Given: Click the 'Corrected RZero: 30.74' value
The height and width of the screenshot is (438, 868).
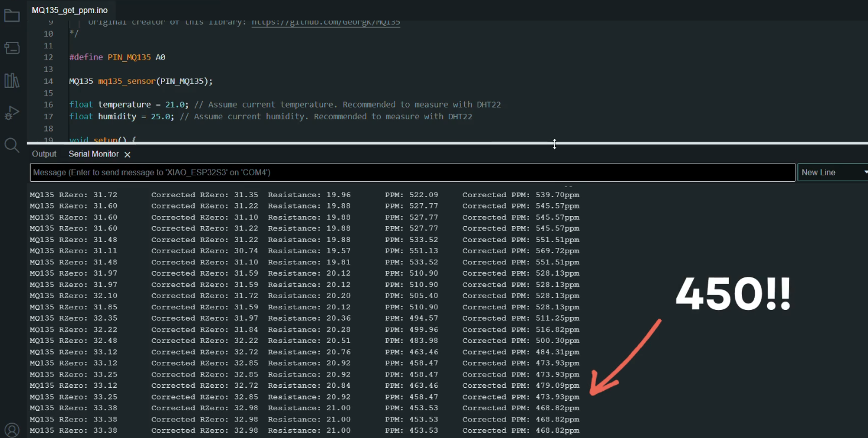Looking at the screenshot, I should click(x=205, y=251).
